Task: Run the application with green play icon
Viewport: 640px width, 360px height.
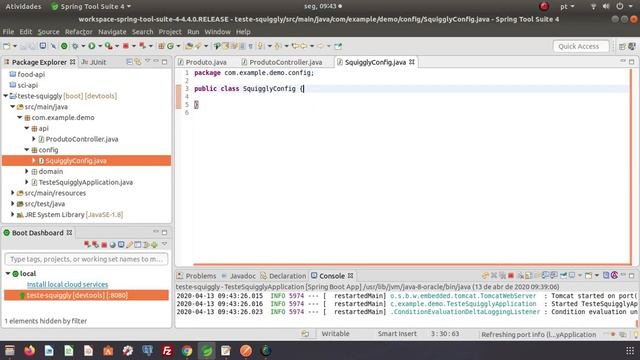Action: (x=92, y=46)
